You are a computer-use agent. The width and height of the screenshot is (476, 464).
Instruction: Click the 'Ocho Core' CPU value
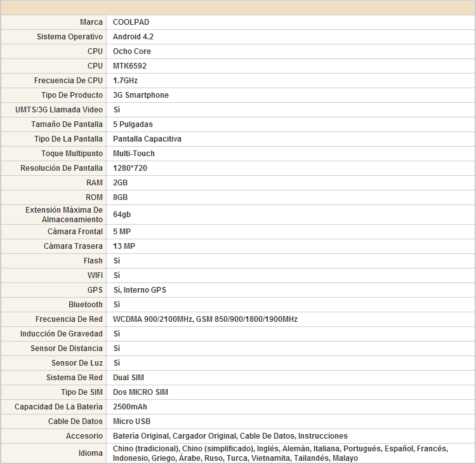point(132,51)
